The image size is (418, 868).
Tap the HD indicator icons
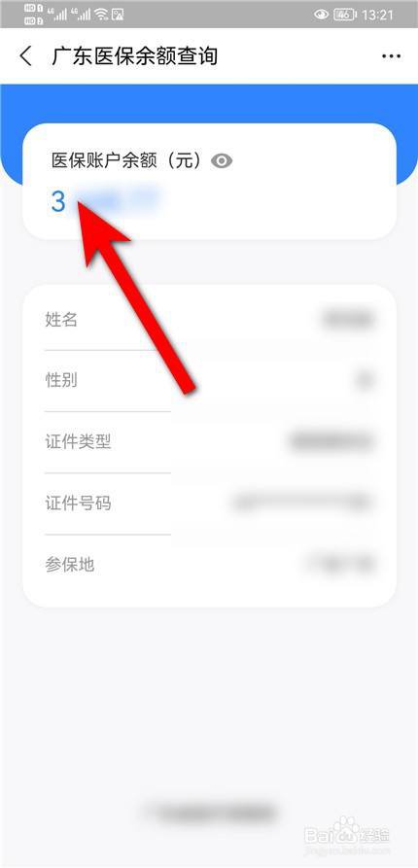(x=34, y=15)
